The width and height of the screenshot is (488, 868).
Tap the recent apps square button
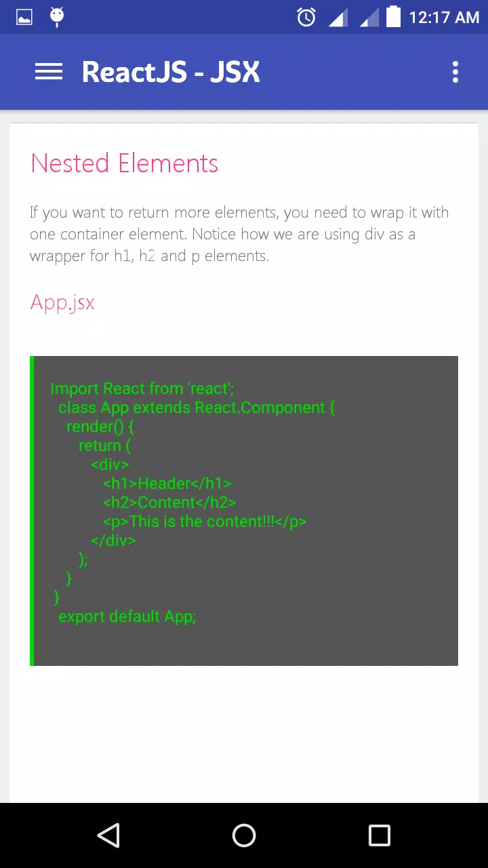coord(380,835)
